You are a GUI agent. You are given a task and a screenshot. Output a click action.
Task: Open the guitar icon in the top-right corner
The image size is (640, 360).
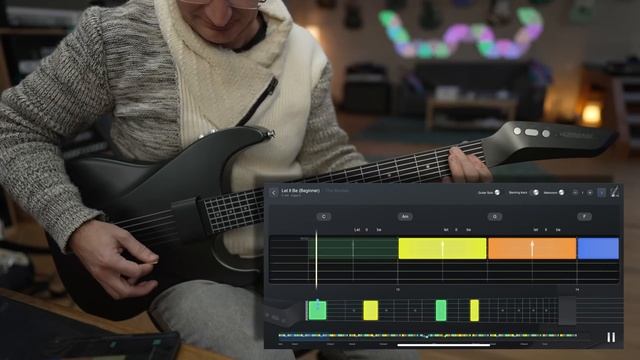coord(614,192)
